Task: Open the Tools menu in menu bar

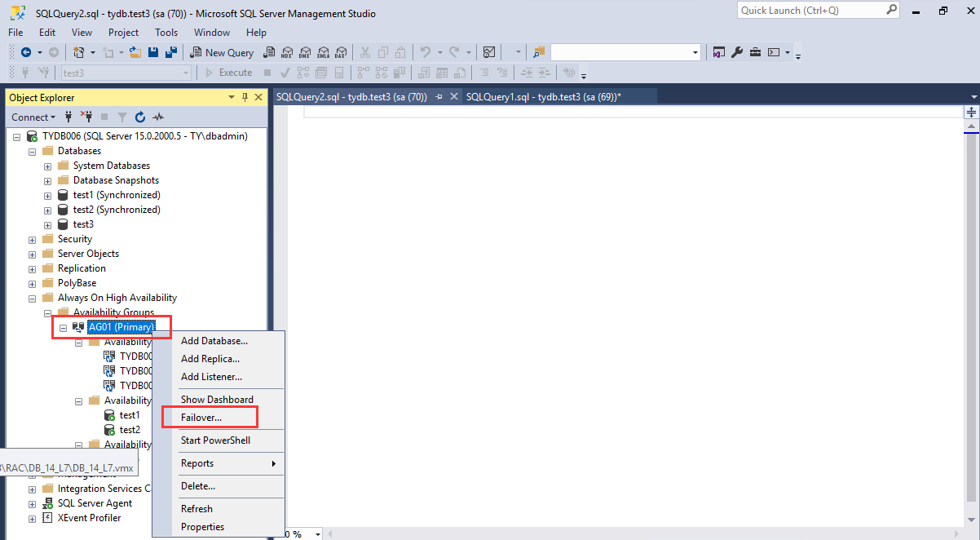Action: 166,33
